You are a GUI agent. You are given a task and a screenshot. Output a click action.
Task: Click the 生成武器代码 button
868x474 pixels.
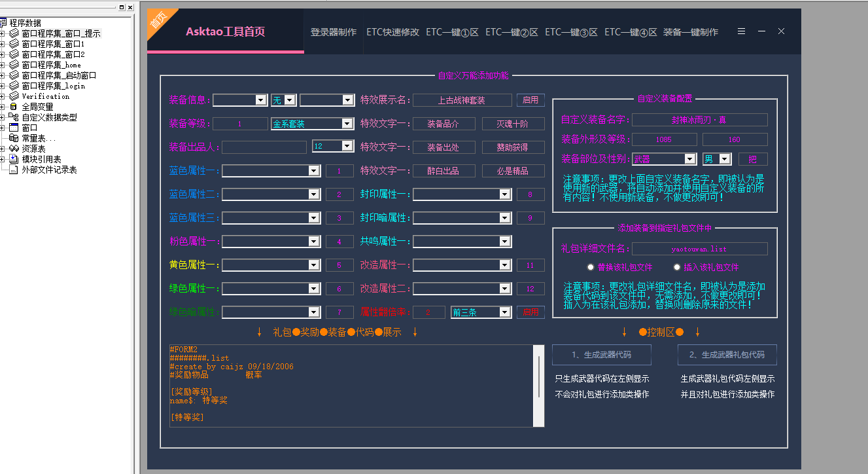pos(601,354)
